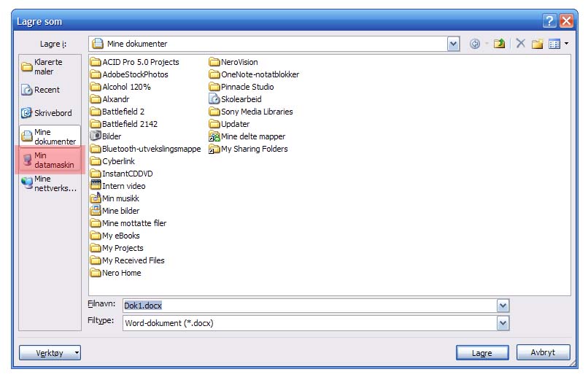Screen dimensions: 588x380
Task: Select the OneNote-notatblokker folder
Action: pyautogui.click(x=255, y=74)
